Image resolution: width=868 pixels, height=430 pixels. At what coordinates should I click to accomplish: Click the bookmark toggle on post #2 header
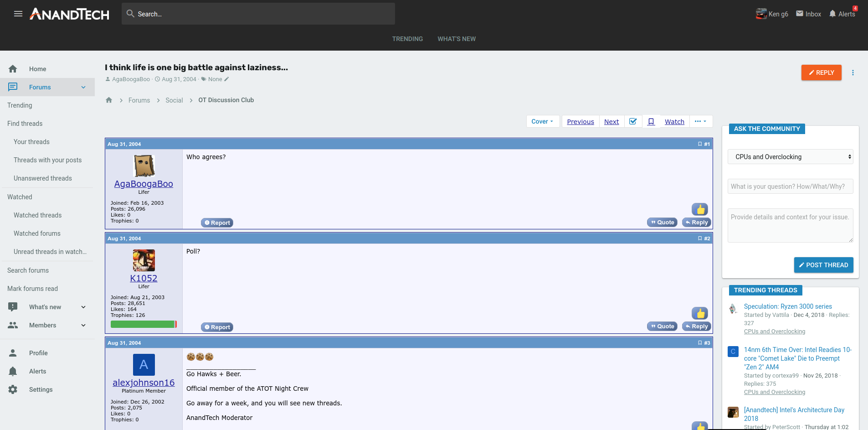point(700,238)
